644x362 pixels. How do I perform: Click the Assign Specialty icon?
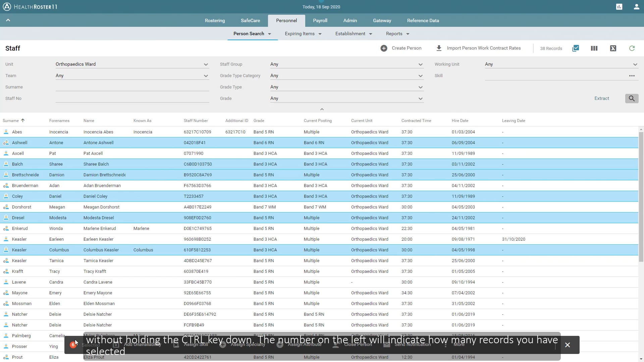pyautogui.click(x=222, y=345)
